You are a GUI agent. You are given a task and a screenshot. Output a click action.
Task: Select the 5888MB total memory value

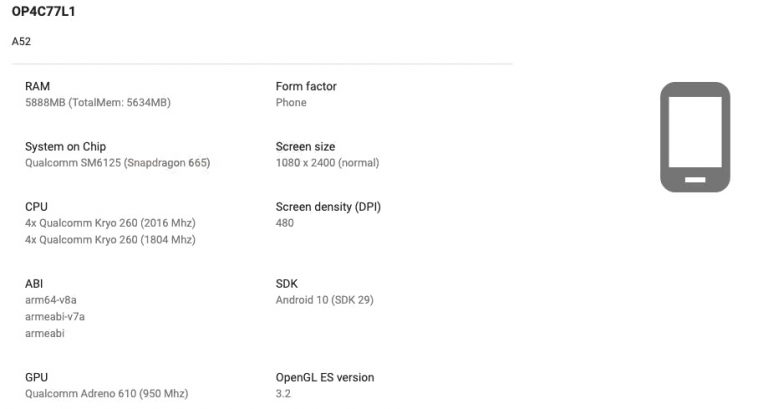tap(104, 103)
